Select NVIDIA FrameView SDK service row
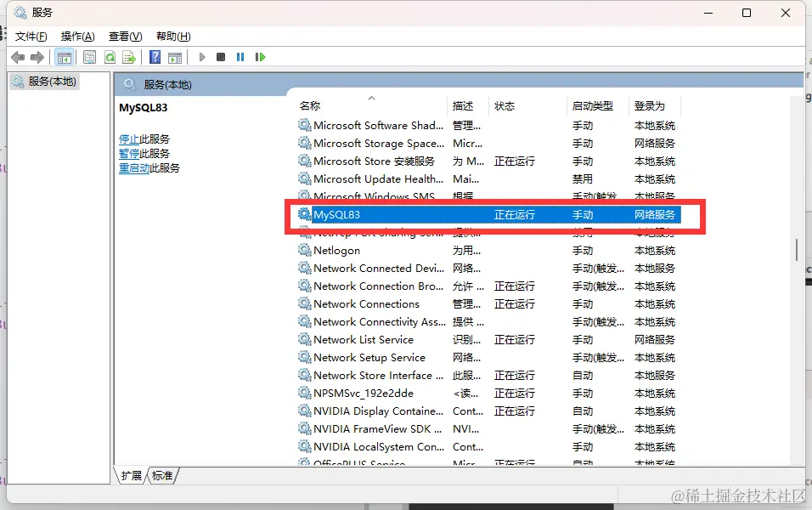Screen dimensions: 812x510 point(489,428)
